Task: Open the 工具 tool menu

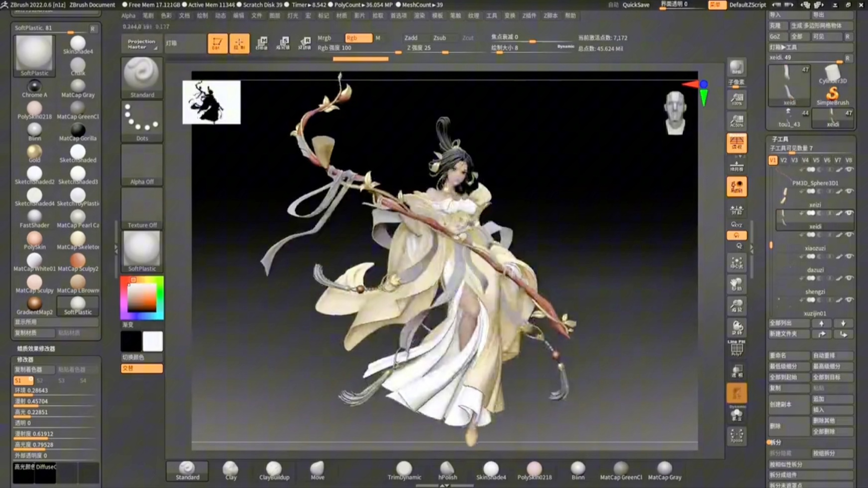Action: 492,16
